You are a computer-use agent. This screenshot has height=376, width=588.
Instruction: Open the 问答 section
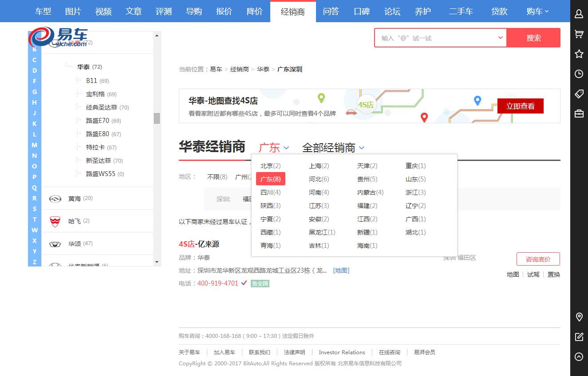331,12
